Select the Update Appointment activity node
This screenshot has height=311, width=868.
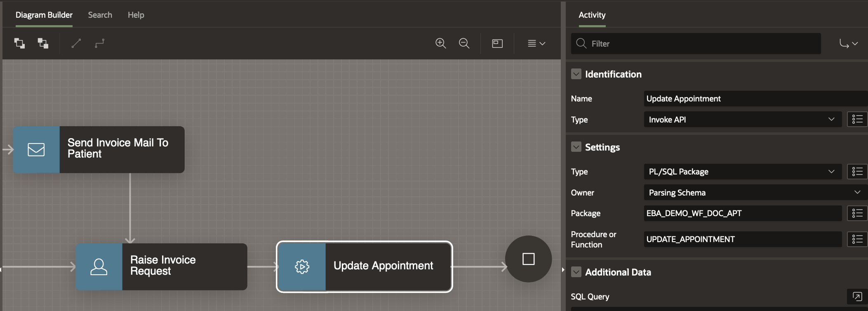[x=365, y=266]
